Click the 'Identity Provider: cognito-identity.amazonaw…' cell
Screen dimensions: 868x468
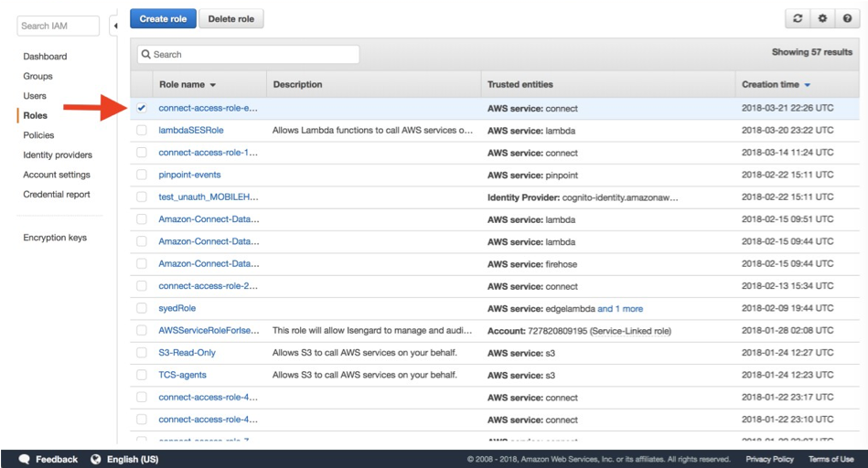pyautogui.click(x=583, y=197)
